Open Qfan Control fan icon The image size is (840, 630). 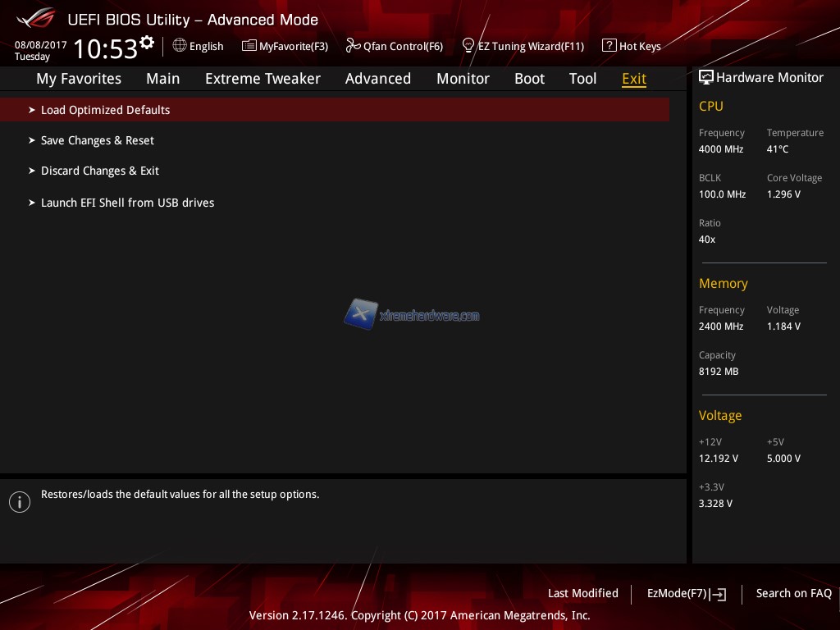(x=354, y=46)
